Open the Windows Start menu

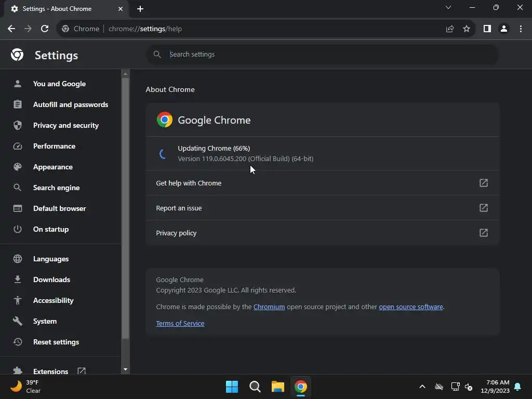point(232,387)
